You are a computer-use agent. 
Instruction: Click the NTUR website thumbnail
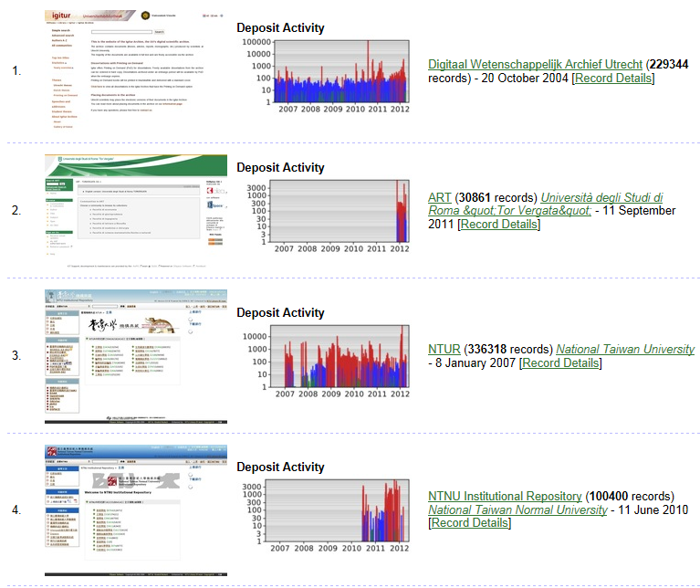click(x=136, y=356)
